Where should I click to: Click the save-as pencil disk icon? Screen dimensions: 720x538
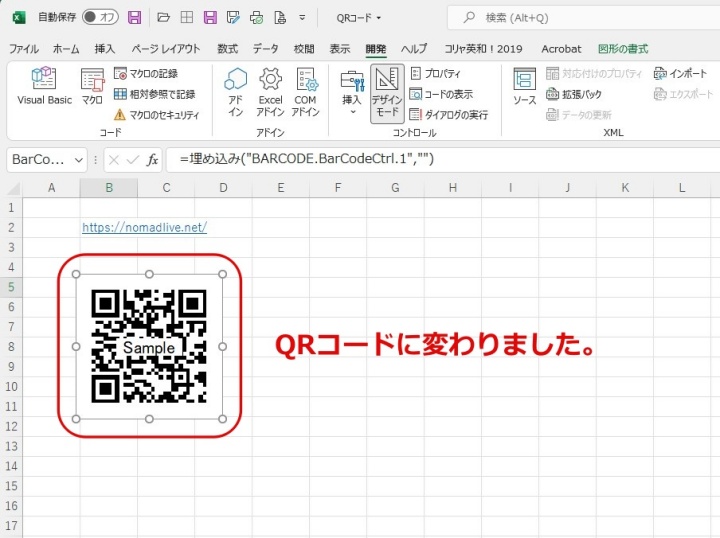233,17
